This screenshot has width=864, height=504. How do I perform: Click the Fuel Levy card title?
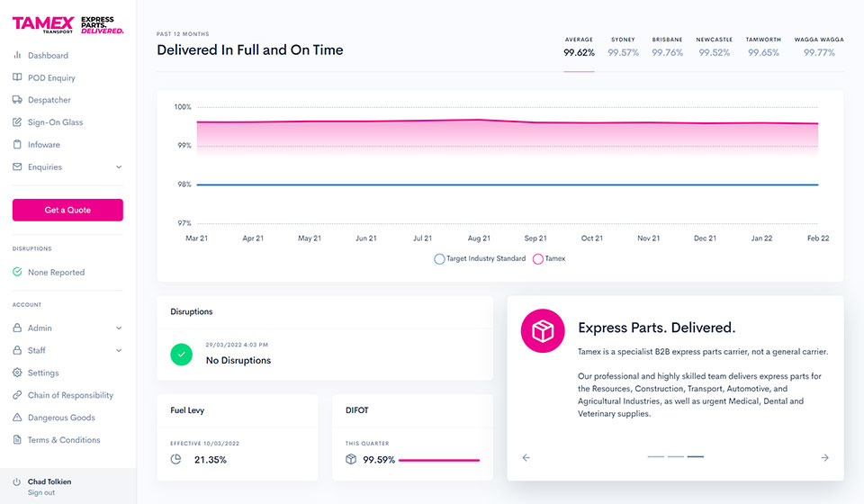(x=187, y=410)
